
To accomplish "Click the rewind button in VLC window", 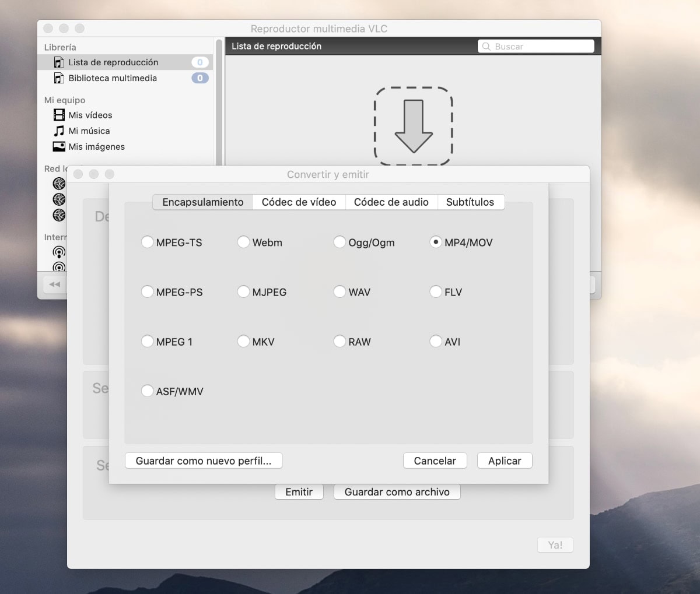I will point(54,284).
